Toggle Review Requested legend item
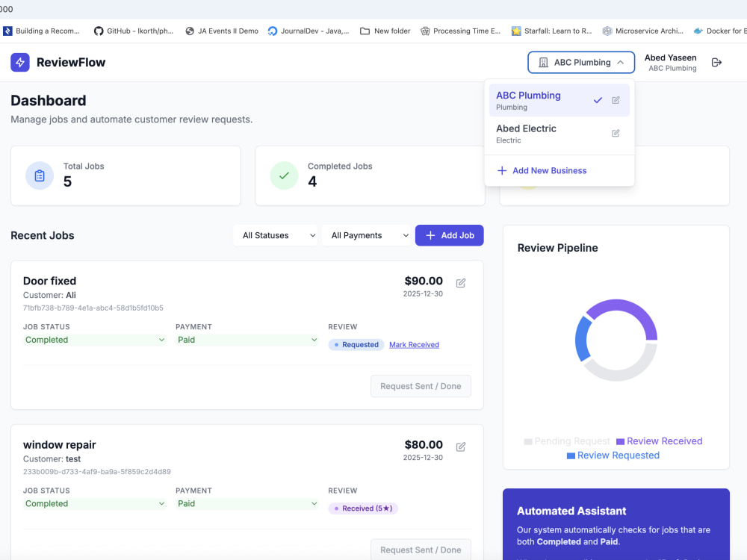 [x=613, y=455]
